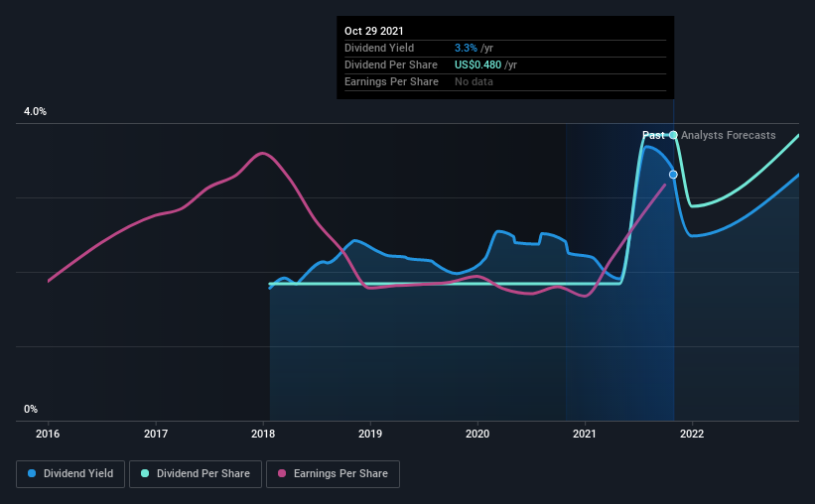Click the teal Dividend Per Share legend dot
Image resolution: width=815 pixels, height=504 pixels.
(145, 473)
